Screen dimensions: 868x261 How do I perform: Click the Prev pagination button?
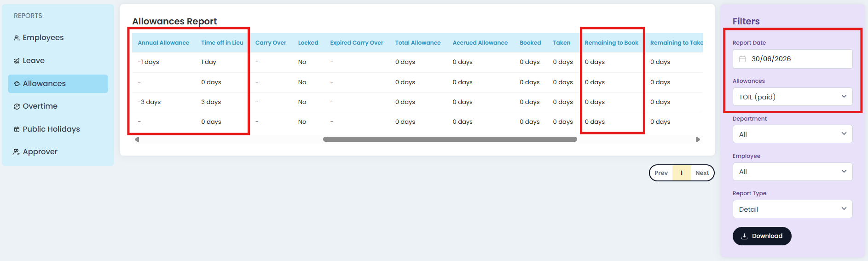[x=661, y=173]
